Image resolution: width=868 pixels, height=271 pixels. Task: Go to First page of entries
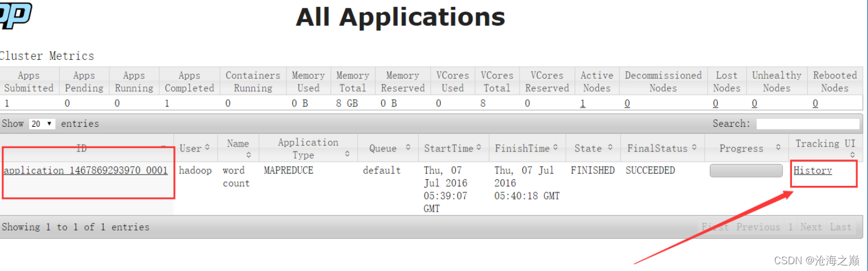point(715,227)
